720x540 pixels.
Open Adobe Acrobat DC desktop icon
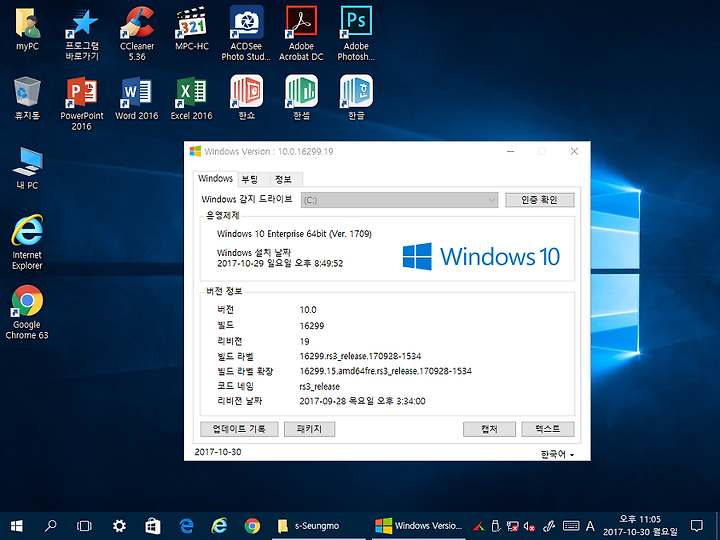301,34
